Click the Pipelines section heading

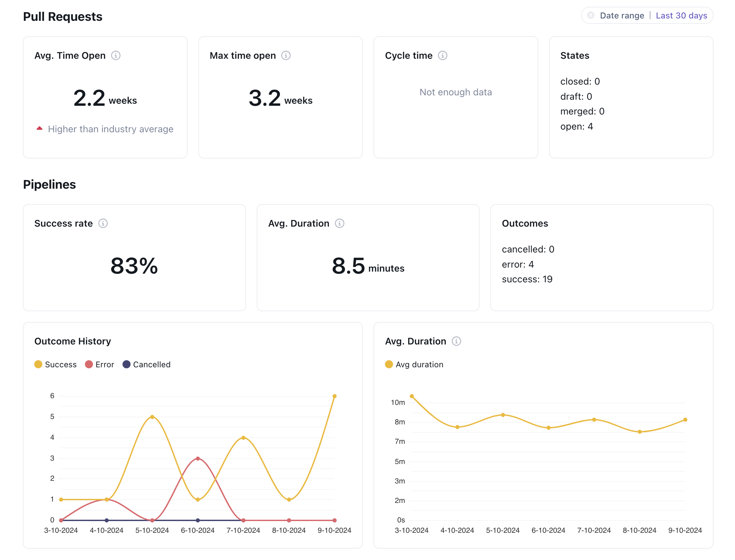49,184
